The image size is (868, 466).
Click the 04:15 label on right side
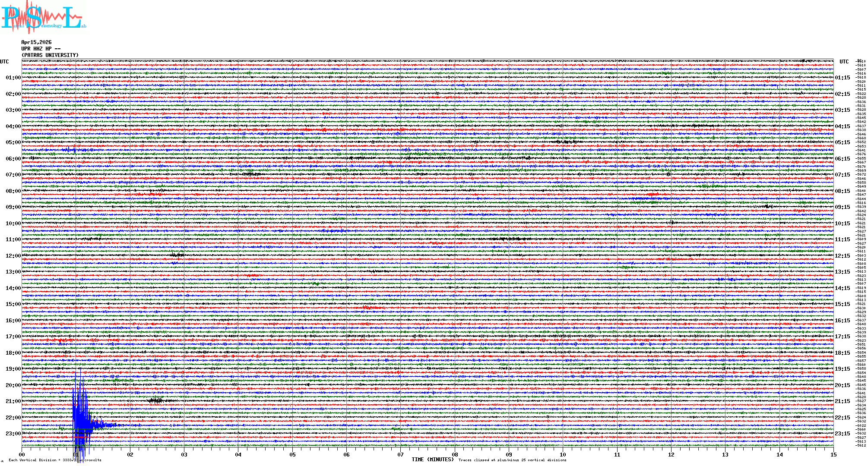tap(842, 126)
